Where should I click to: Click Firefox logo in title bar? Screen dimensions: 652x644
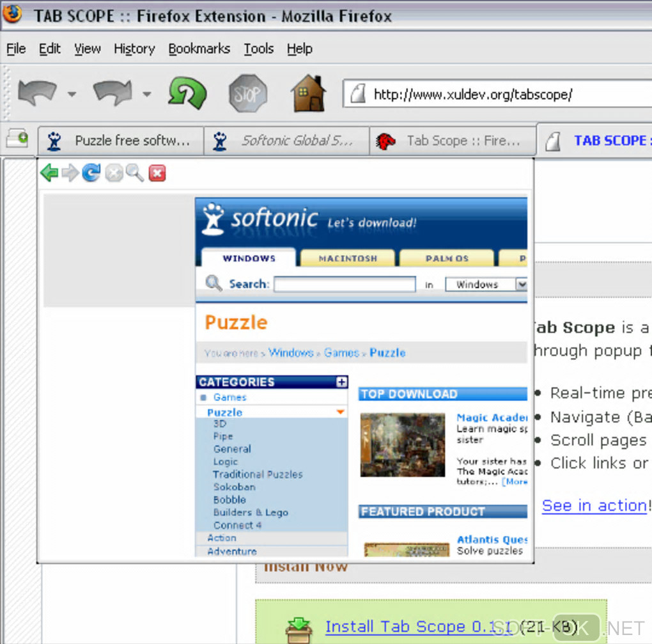tap(13, 13)
